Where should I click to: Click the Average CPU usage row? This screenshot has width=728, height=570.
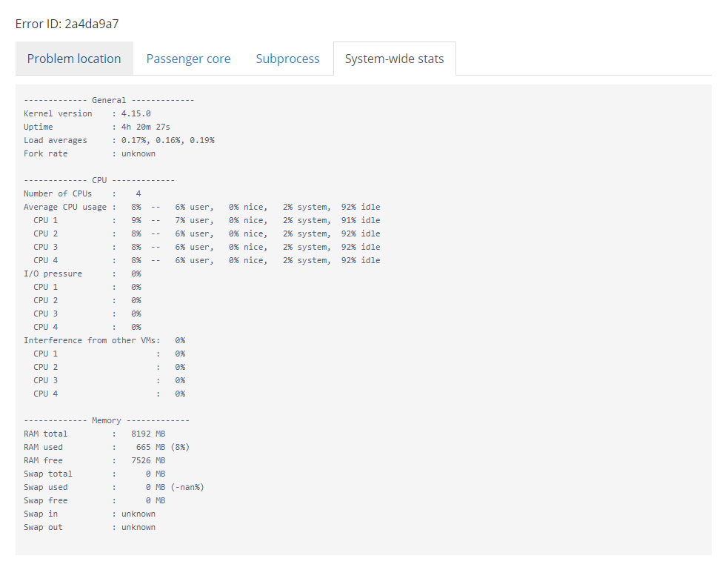(x=202, y=208)
